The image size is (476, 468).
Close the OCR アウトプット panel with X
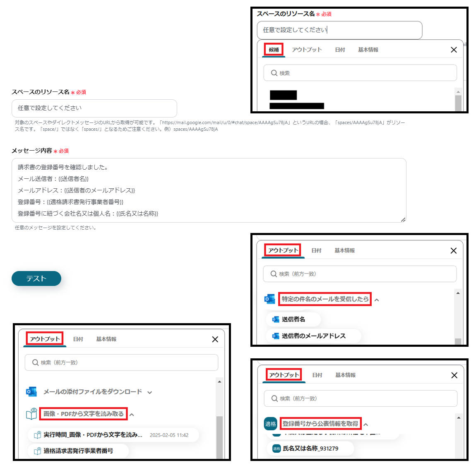click(x=215, y=339)
